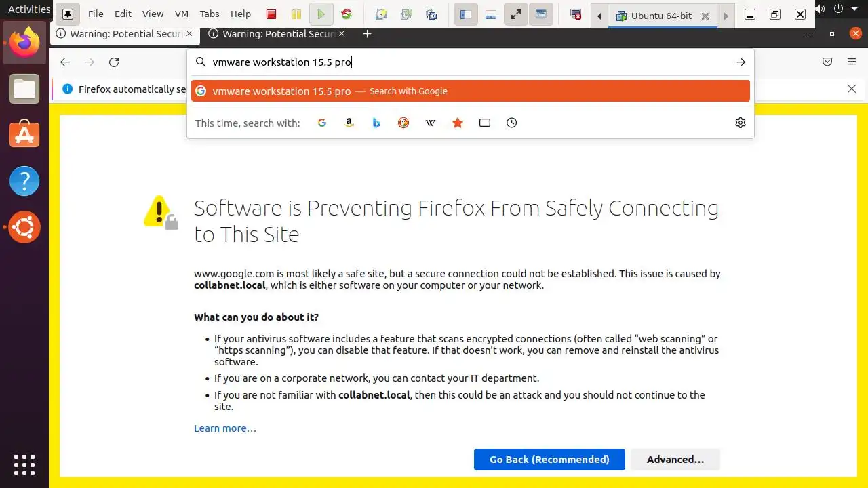Open the Learn more… link
The height and width of the screenshot is (488, 868).
(x=225, y=428)
